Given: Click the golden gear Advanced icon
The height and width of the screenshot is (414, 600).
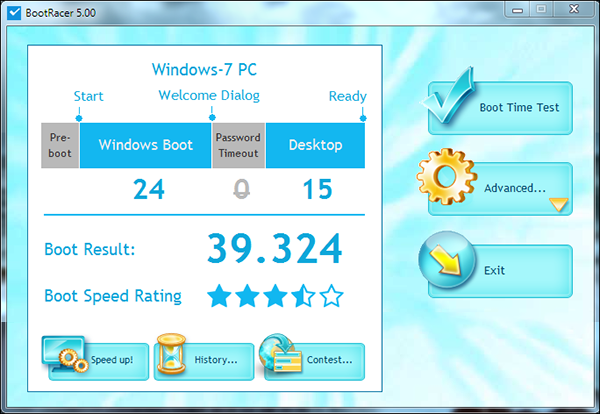Looking at the screenshot, I should [447, 176].
